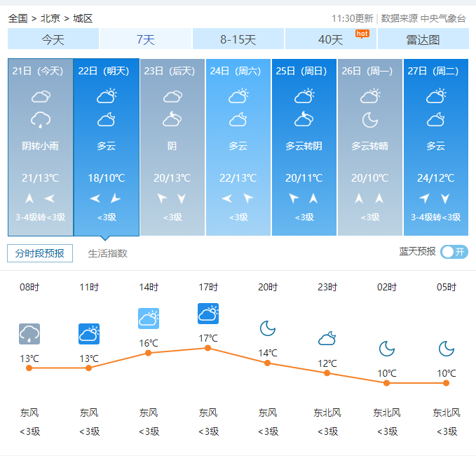This screenshot has width=476, height=456.
Task: Click the weather icon at 17时
Action: tap(208, 314)
